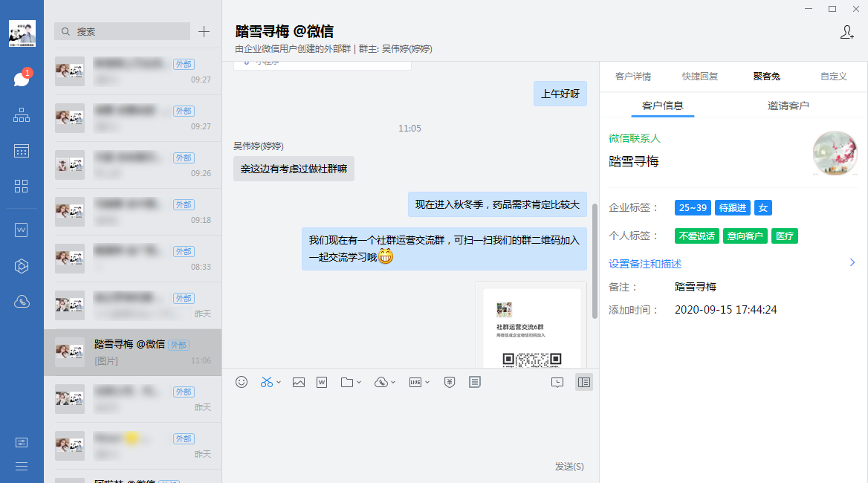
Task: Open the hexagon cube icon in sidebar
Action: point(22,266)
